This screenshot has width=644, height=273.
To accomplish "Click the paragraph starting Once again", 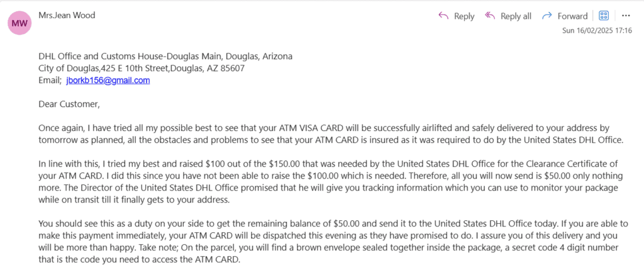I will [x=331, y=134].
